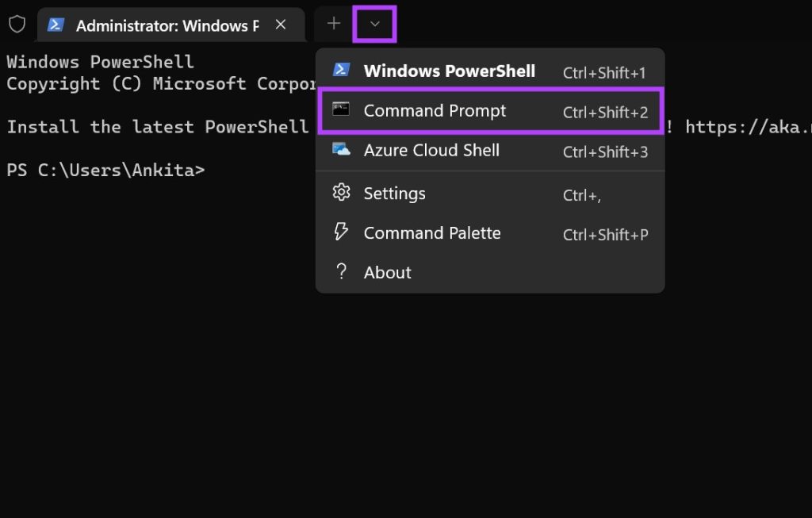Expand the new tab dropdown chevron

[374, 23]
